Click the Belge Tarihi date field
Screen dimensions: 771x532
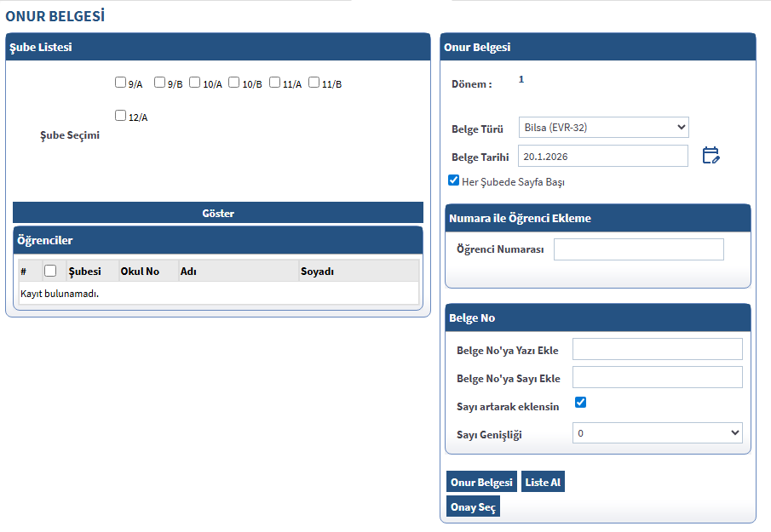[602, 156]
